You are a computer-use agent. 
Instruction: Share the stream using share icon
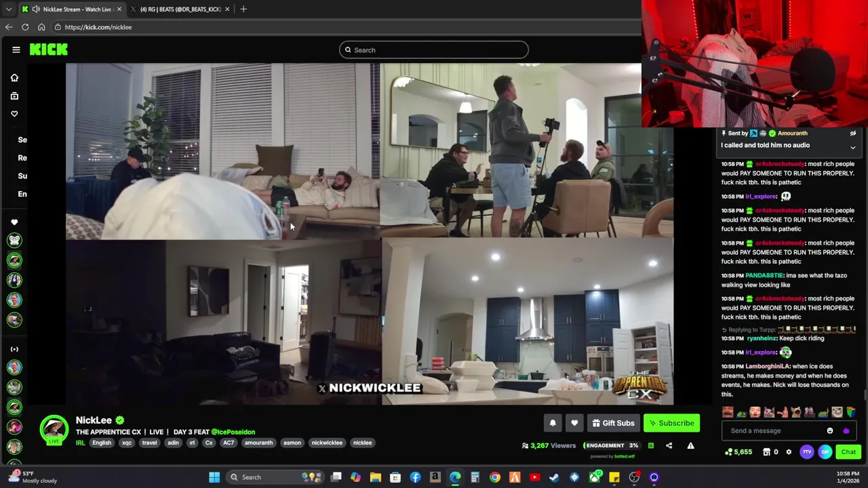pos(669,445)
